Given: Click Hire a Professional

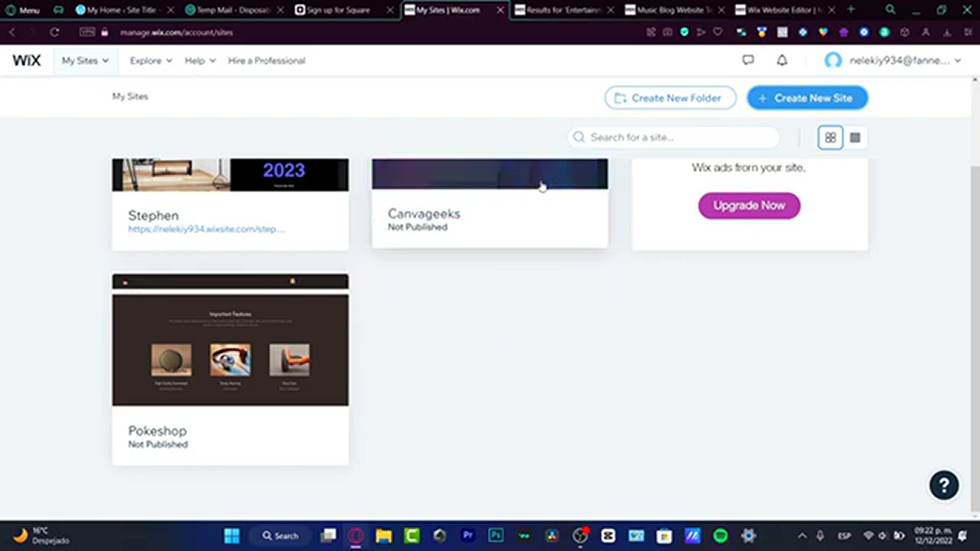Looking at the screenshot, I should tap(266, 61).
